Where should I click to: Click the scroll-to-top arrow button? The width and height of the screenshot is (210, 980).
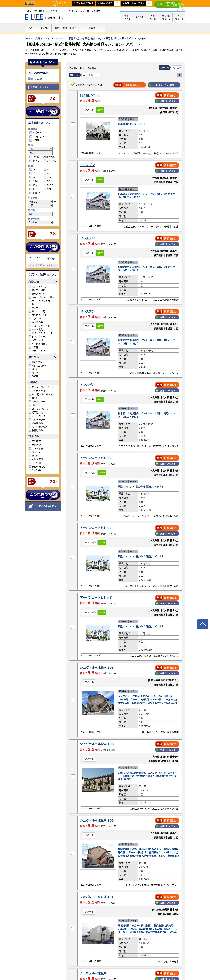[x=202, y=624]
